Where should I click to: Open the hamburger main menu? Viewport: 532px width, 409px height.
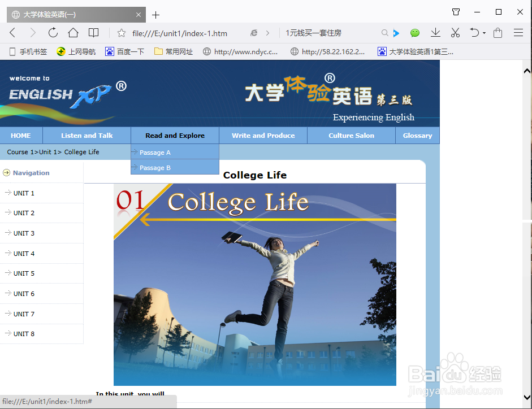pos(518,33)
